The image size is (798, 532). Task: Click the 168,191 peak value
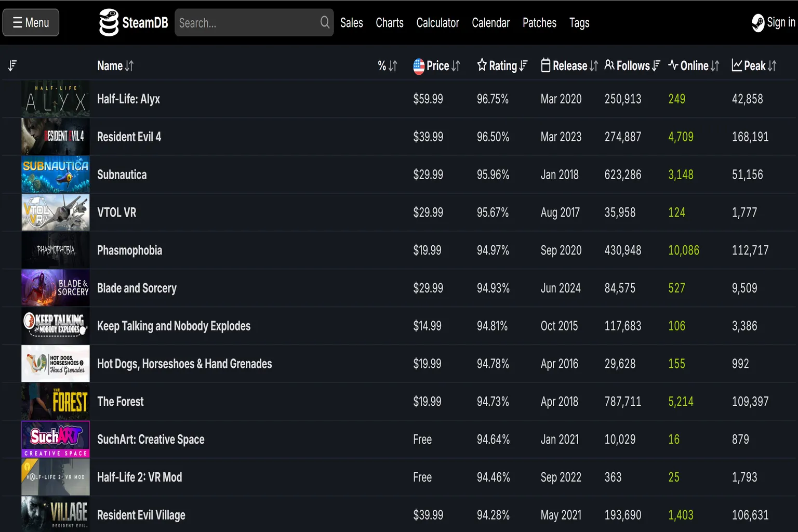(x=750, y=137)
